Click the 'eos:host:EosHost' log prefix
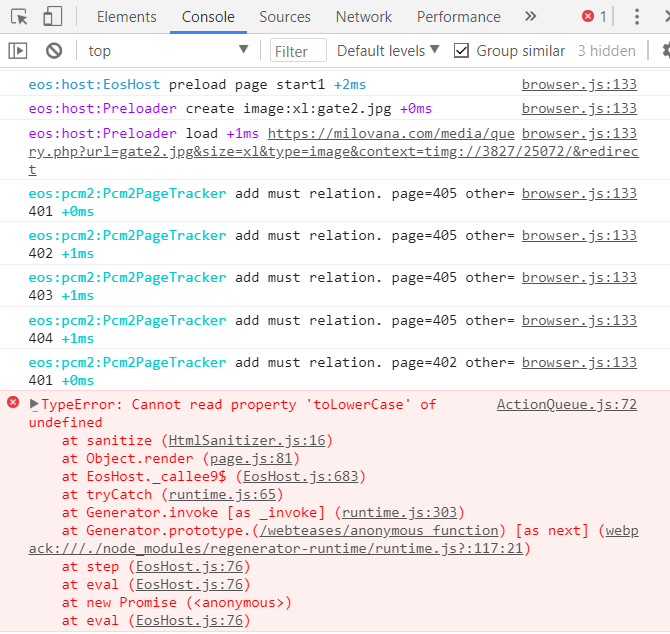This screenshot has width=670, height=634. [x=94, y=85]
